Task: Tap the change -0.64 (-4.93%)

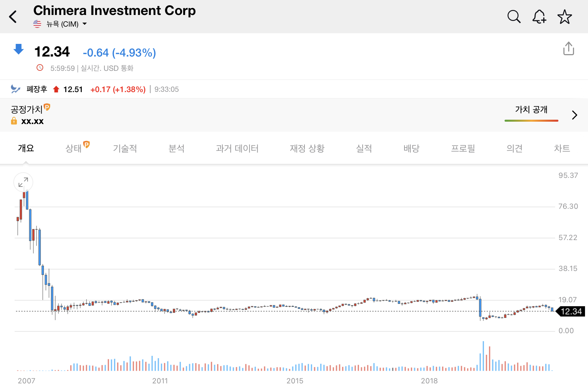Action: [119, 53]
